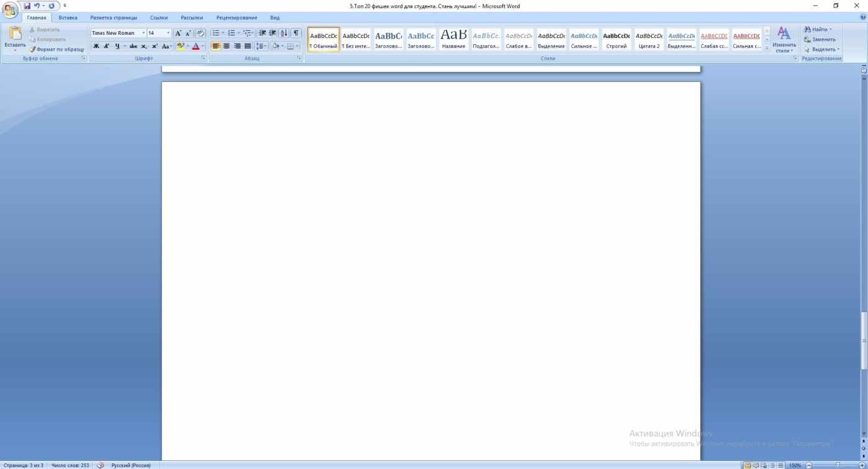Apply the Название style
The height and width of the screenshot is (469, 868).
pyautogui.click(x=453, y=40)
